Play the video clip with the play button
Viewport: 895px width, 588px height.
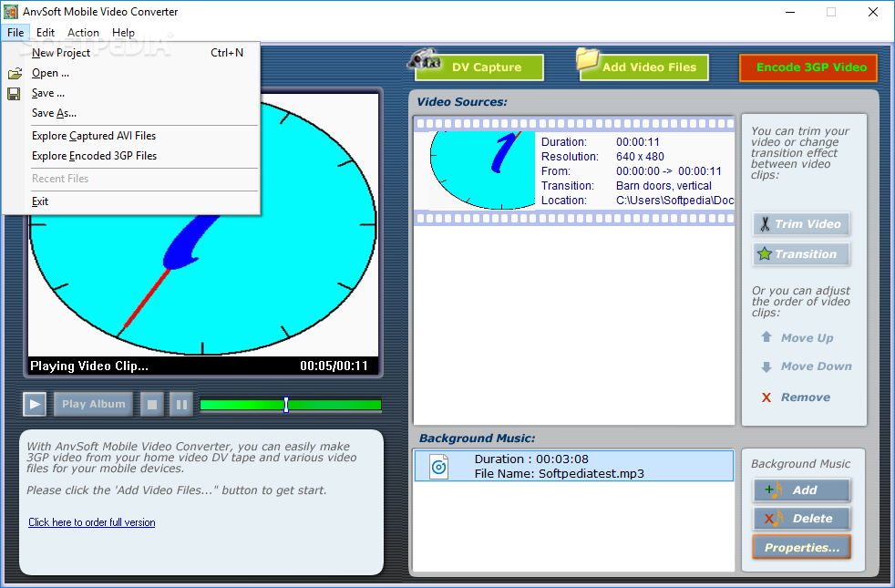[35, 404]
